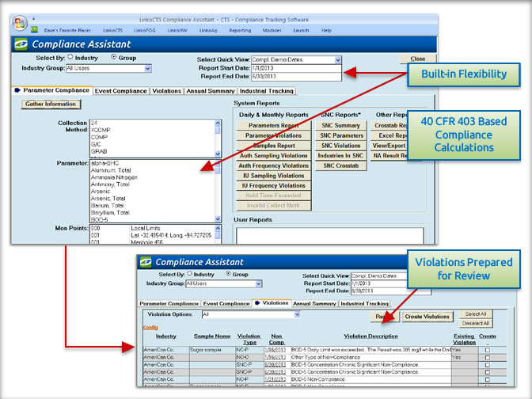Image resolution: width=532 pixels, height=399 pixels.
Task: Run the Auth Frequency Violations report
Action: [x=273, y=165]
